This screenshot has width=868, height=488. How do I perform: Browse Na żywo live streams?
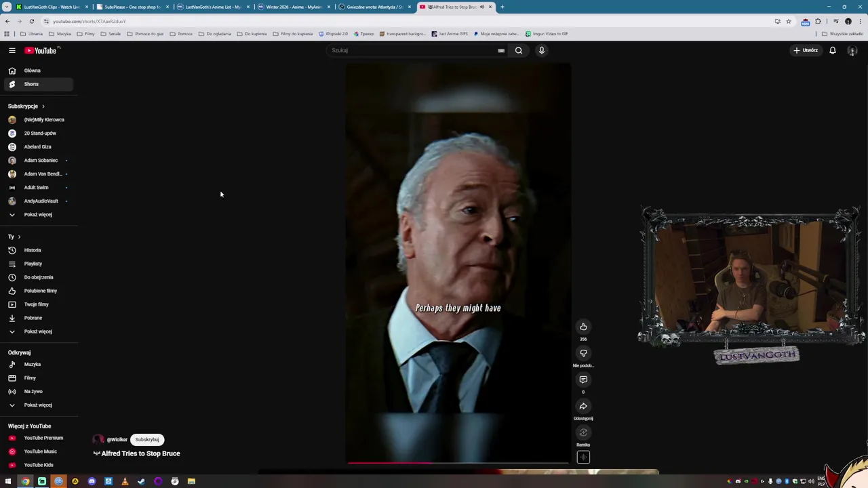38,391
